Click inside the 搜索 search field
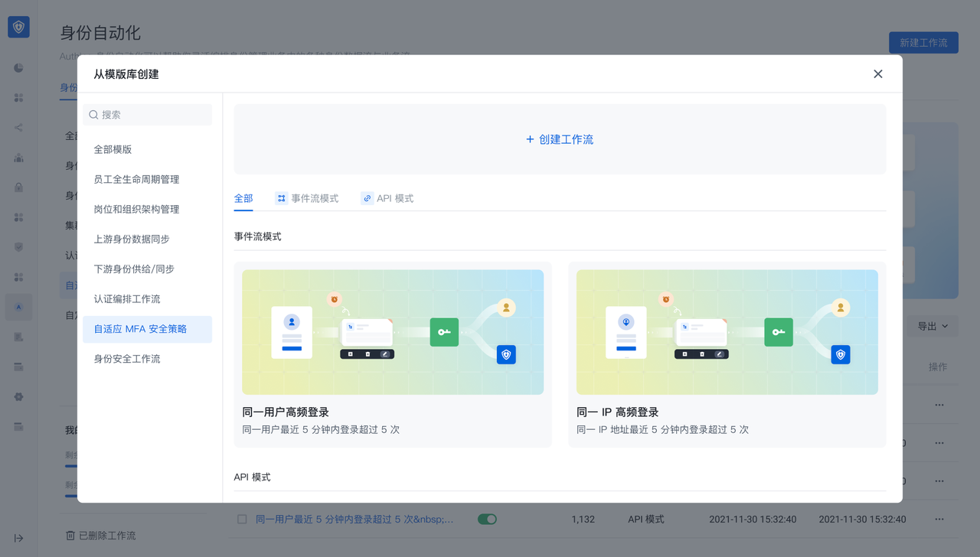 pos(147,114)
